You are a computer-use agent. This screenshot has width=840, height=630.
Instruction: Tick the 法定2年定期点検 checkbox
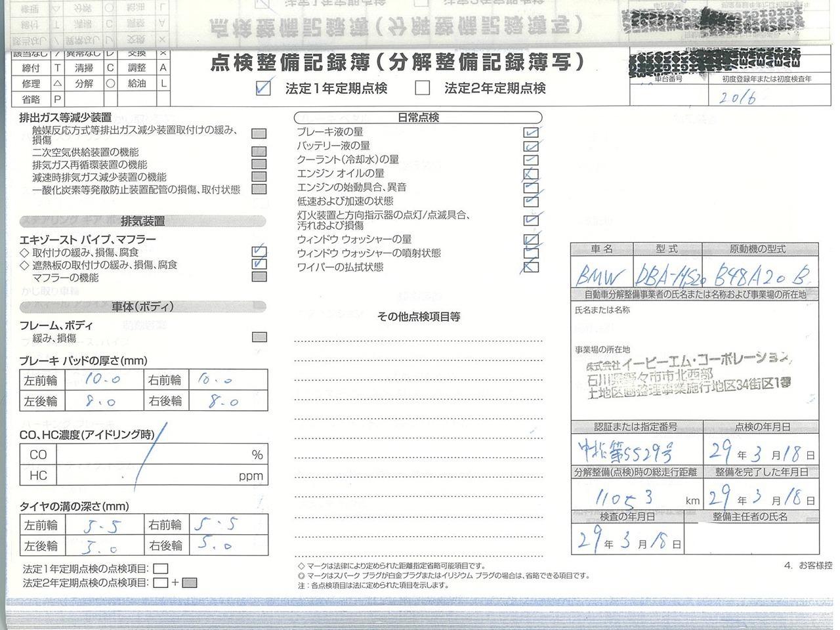[423, 88]
